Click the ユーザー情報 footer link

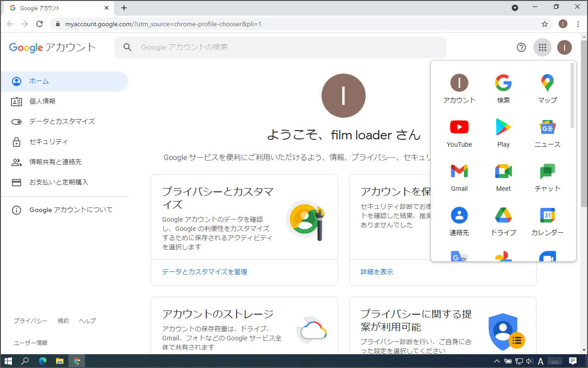pos(30,343)
